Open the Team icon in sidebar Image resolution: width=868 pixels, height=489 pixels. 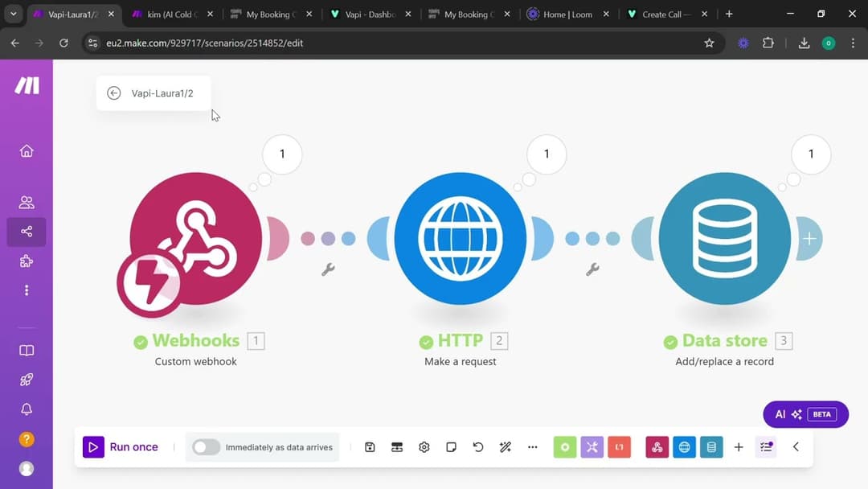(x=27, y=202)
